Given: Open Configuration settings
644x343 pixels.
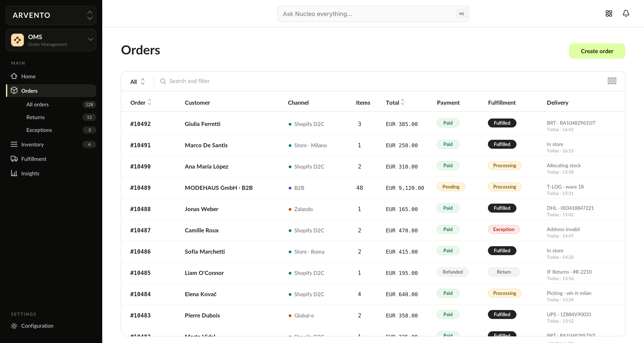Looking at the screenshot, I should click(51, 326).
